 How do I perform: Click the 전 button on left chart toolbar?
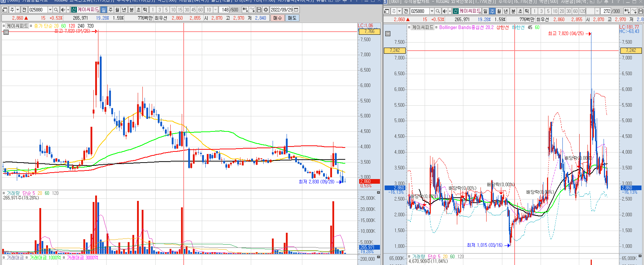(24, 10)
